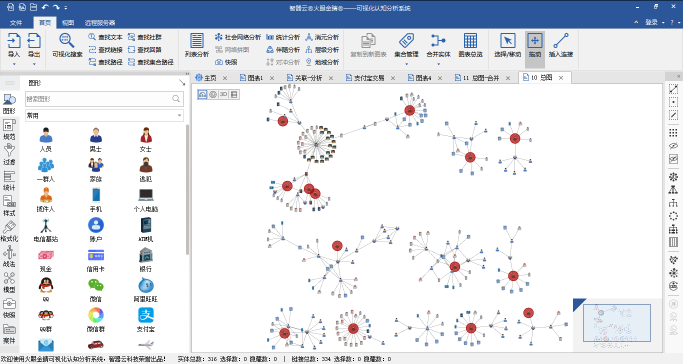Toggle 3D view in canvas toolbar
Viewport: 683px width, 364px height.
[223, 94]
